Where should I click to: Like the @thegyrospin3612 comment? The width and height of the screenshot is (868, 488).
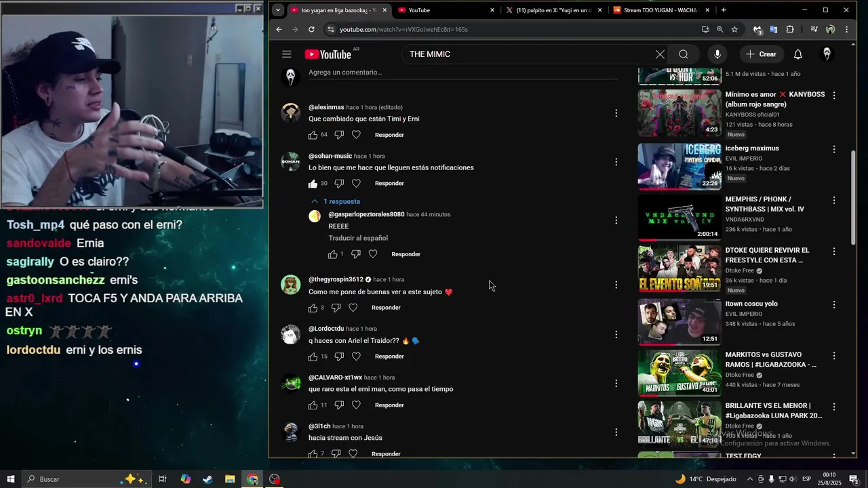(313, 308)
